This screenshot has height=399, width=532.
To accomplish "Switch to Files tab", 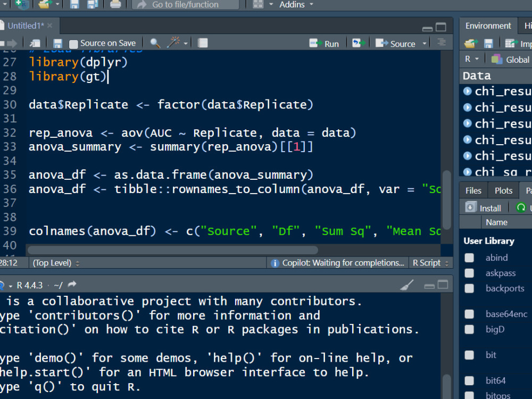I will click(473, 190).
